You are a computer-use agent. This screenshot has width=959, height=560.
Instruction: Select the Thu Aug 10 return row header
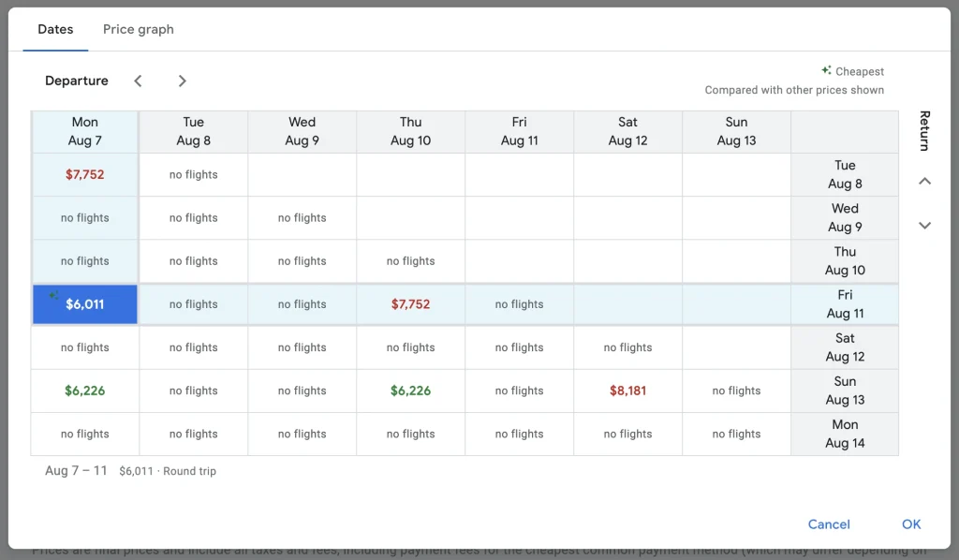pos(845,260)
